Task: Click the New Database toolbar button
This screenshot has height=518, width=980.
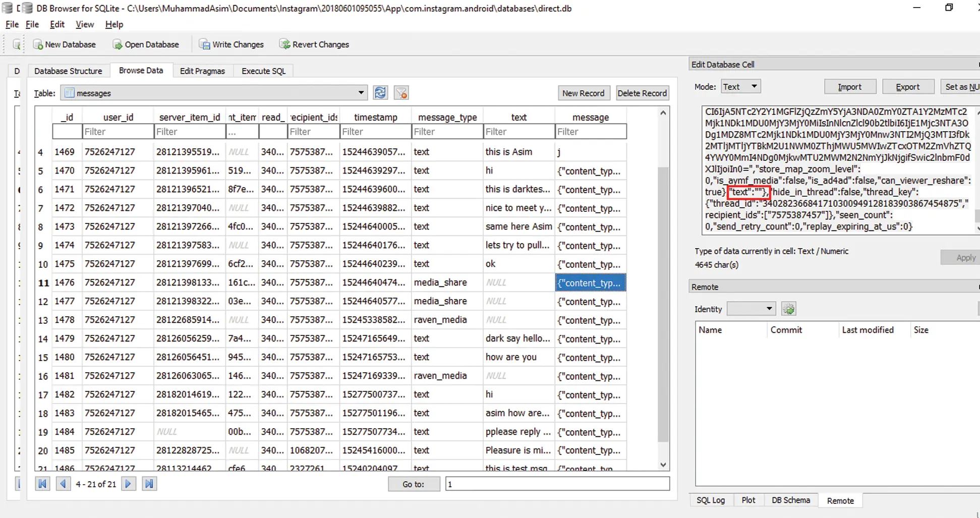Action: pyautogui.click(x=64, y=44)
